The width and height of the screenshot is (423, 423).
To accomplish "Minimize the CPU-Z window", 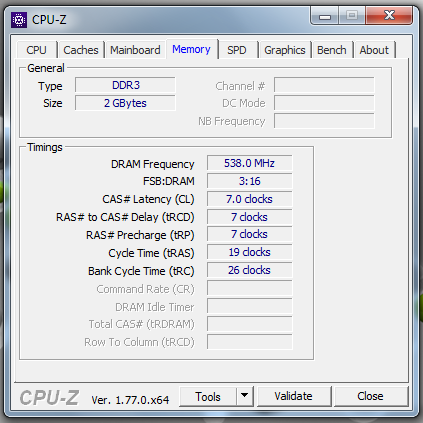I will tap(325, 15).
